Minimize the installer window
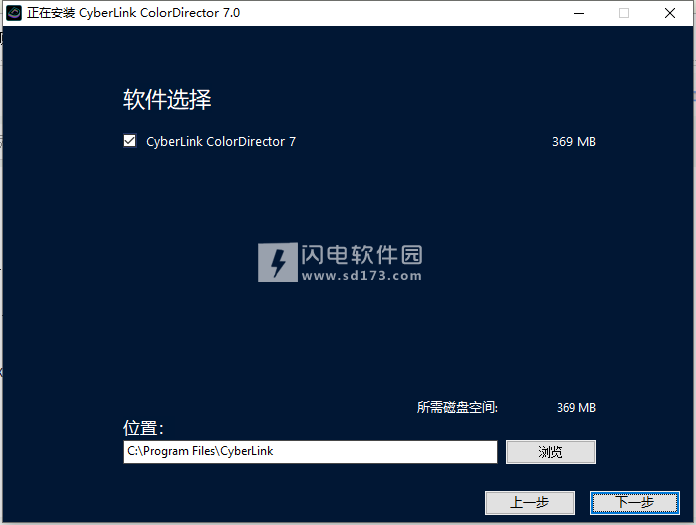The image size is (696, 525). coord(579,13)
